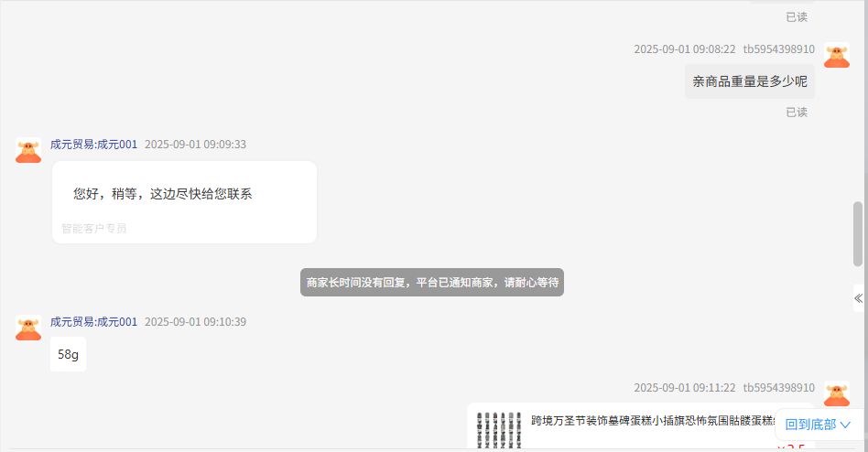
Task: Click the 智能客户专员 label
Action: (94, 229)
